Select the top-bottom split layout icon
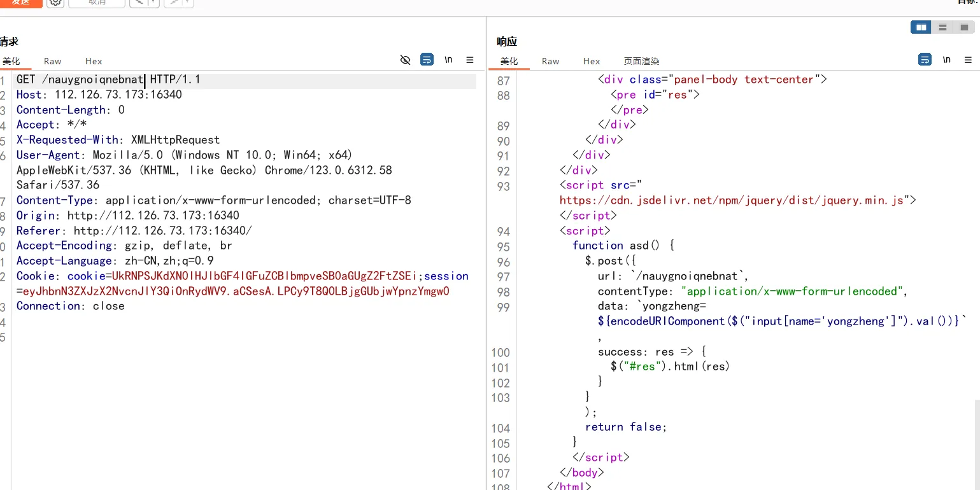This screenshot has width=980, height=490. click(942, 27)
